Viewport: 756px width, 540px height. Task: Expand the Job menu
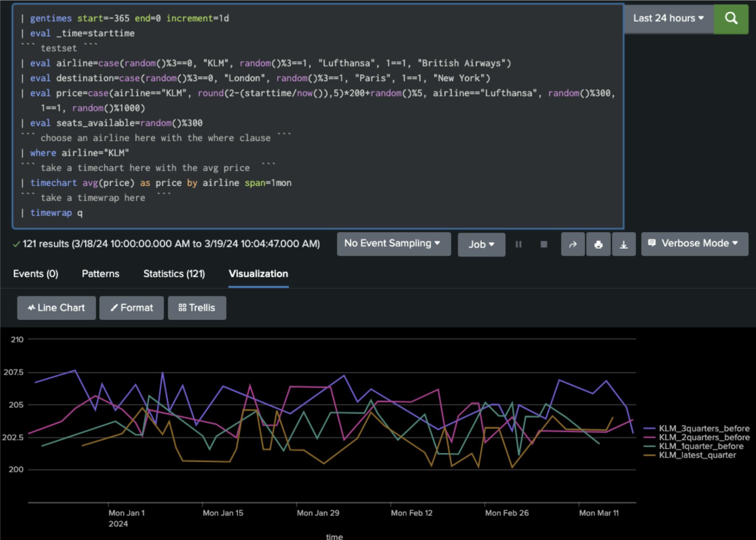point(481,244)
